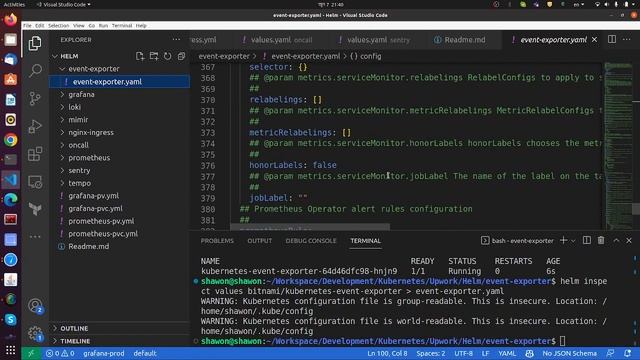Open grafana-pv.yml file
Image resolution: width=640 pixels, height=360 pixels.
click(x=119, y=196)
